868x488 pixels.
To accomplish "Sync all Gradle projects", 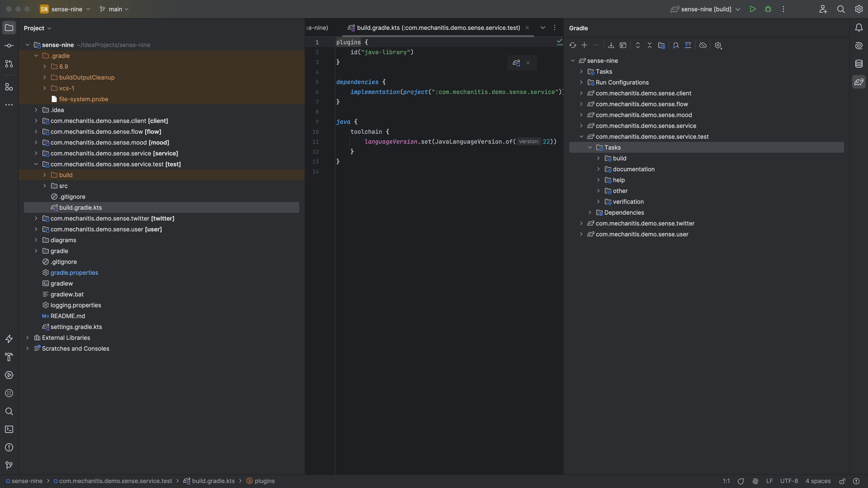I will pyautogui.click(x=573, y=45).
